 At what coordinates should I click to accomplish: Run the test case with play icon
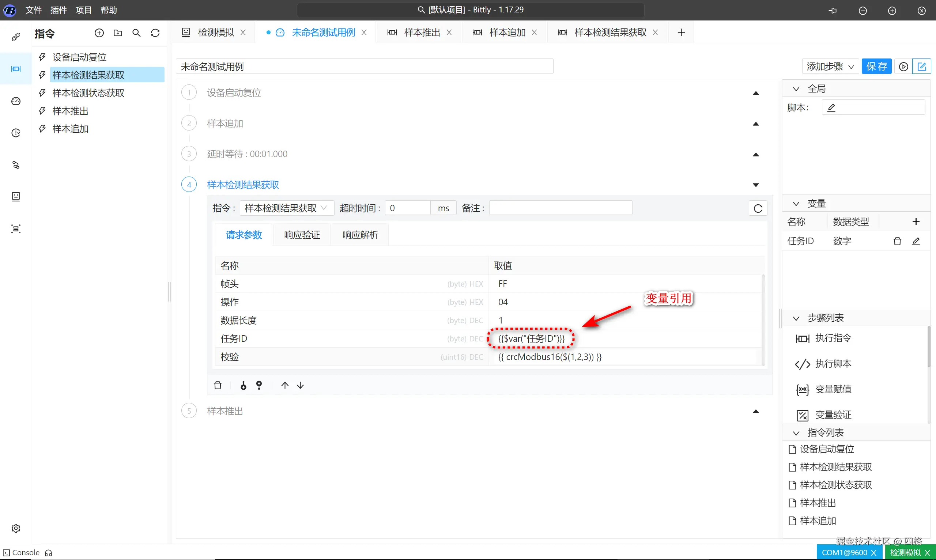[x=903, y=67]
